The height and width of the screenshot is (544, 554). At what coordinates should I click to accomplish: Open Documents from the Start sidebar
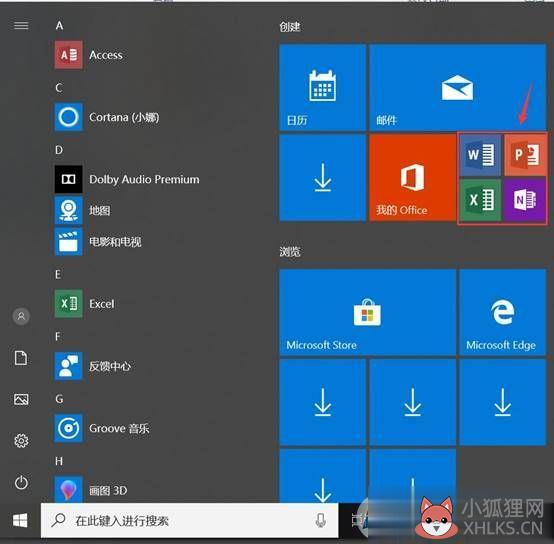tap(21, 358)
